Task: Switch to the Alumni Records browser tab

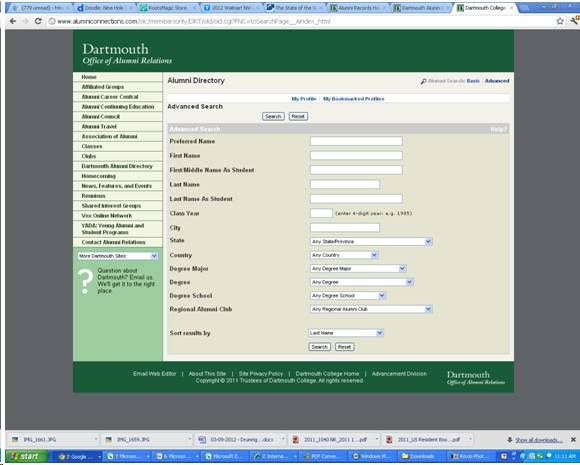Action: (x=357, y=7)
